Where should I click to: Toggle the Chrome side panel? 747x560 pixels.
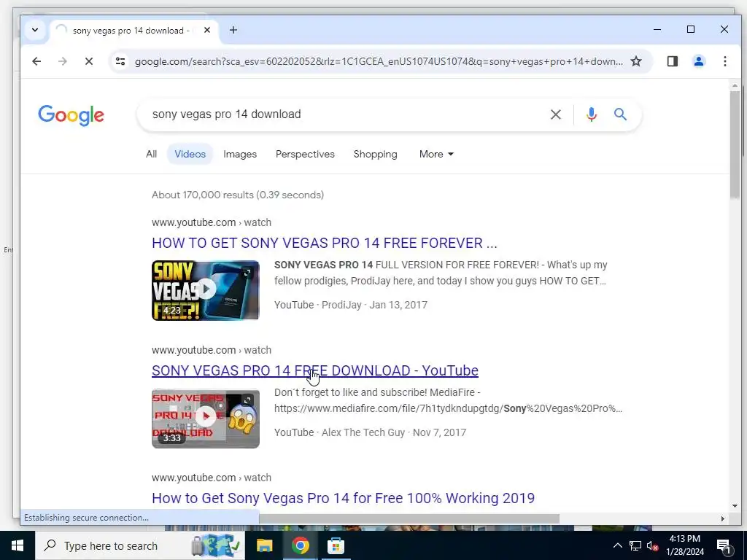point(672,61)
